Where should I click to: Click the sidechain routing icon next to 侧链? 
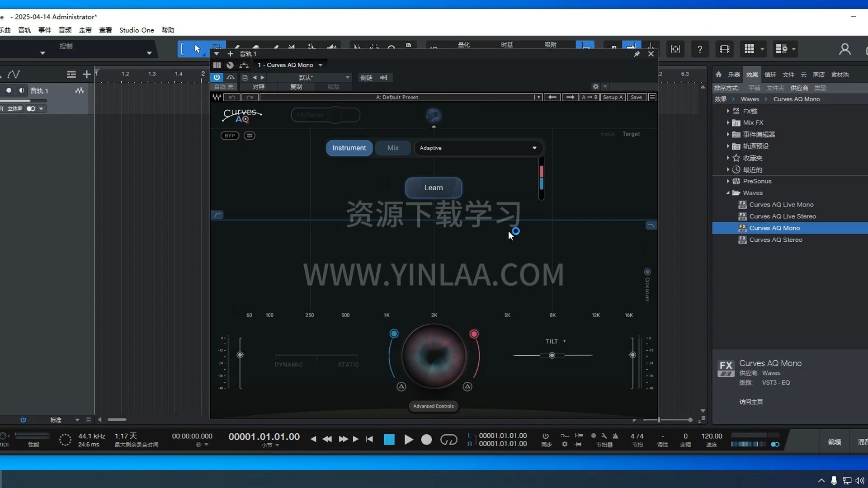pyautogui.click(x=384, y=77)
